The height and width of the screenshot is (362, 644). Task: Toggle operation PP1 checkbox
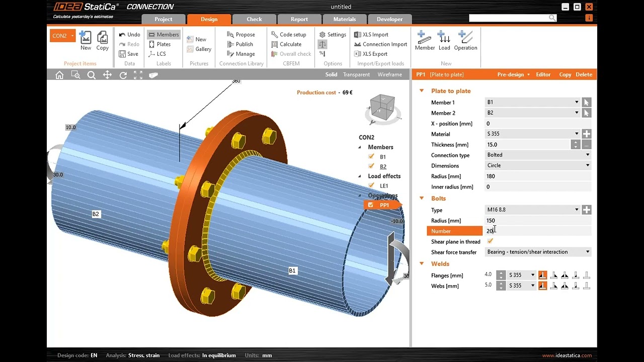pos(371,205)
